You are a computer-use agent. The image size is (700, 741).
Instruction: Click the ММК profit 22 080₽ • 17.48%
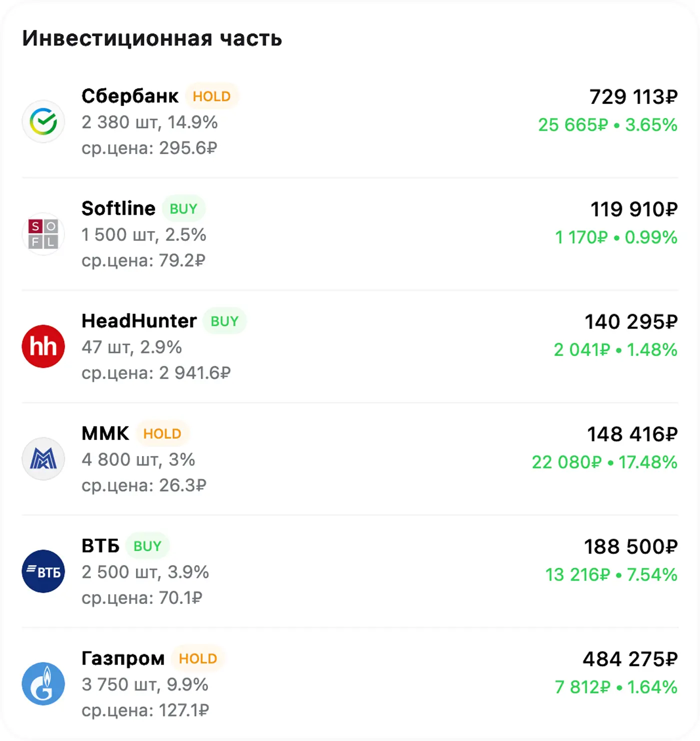coord(604,462)
